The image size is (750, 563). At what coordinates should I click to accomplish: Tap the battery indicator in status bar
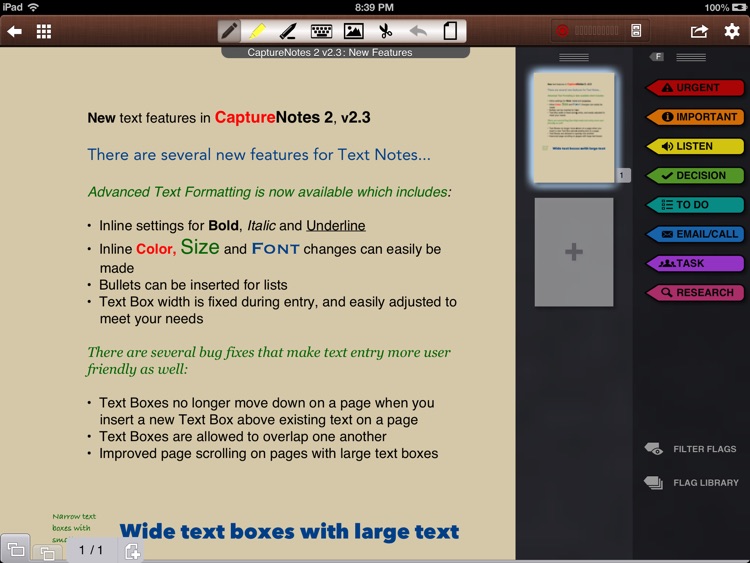[x=739, y=7]
